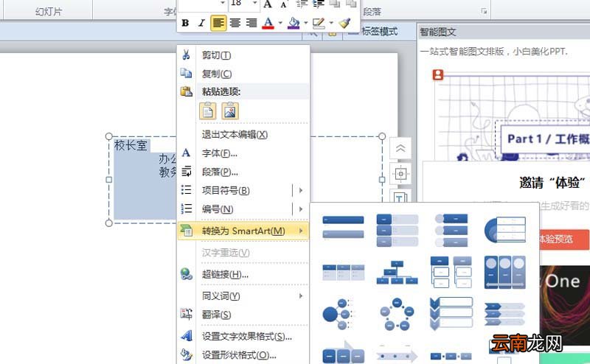Select the basic cycle SmartArt layout
This screenshot has height=364, width=590.
pyautogui.click(x=397, y=314)
